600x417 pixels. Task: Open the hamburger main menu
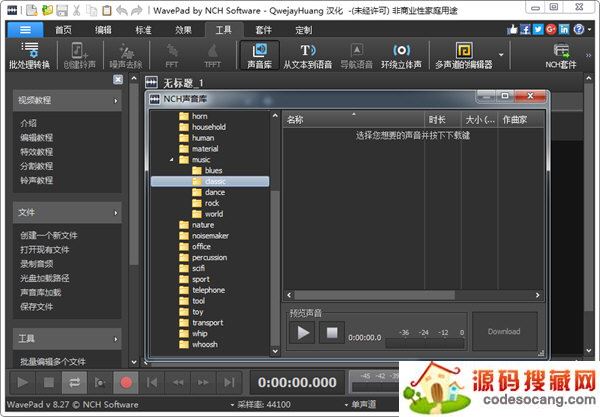(25, 30)
